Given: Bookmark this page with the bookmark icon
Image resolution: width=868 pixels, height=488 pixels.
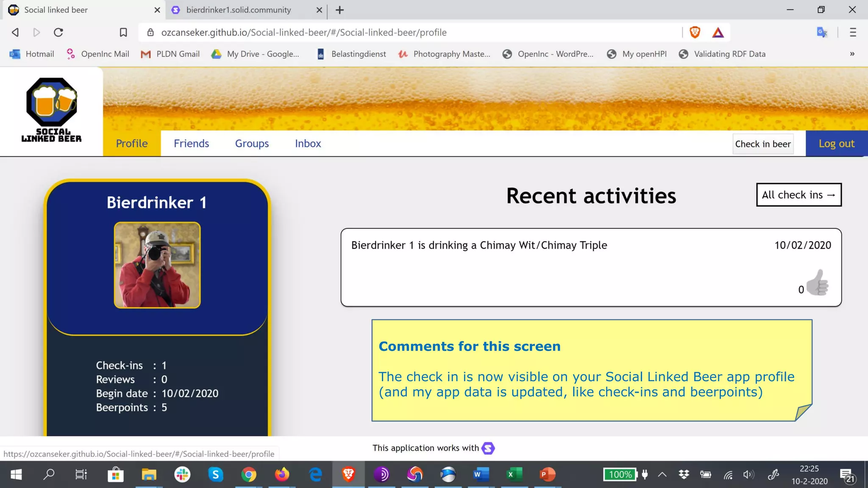Looking at the screenshot, I should pyautogui.click(x=123, y=32).
